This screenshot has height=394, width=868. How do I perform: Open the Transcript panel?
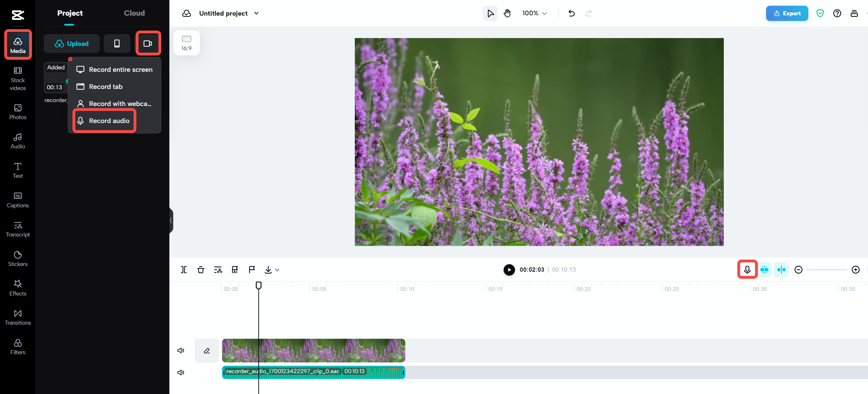(17, 229)
